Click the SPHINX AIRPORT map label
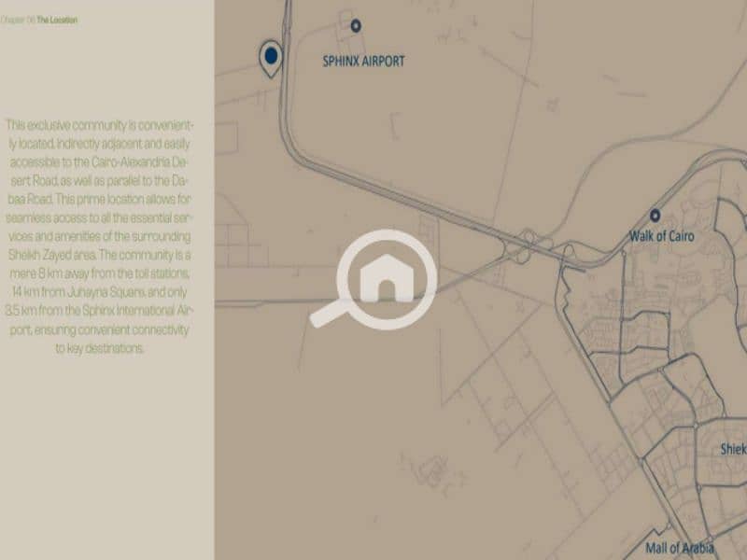Screen dimensions: 747x560 pos(363,62)
